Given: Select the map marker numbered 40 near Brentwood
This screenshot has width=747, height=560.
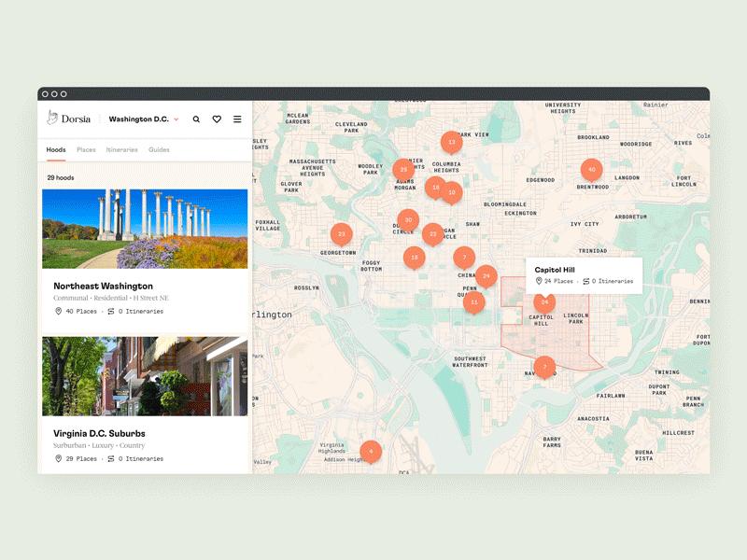Looking at the screenshot, I should (590, 170).
